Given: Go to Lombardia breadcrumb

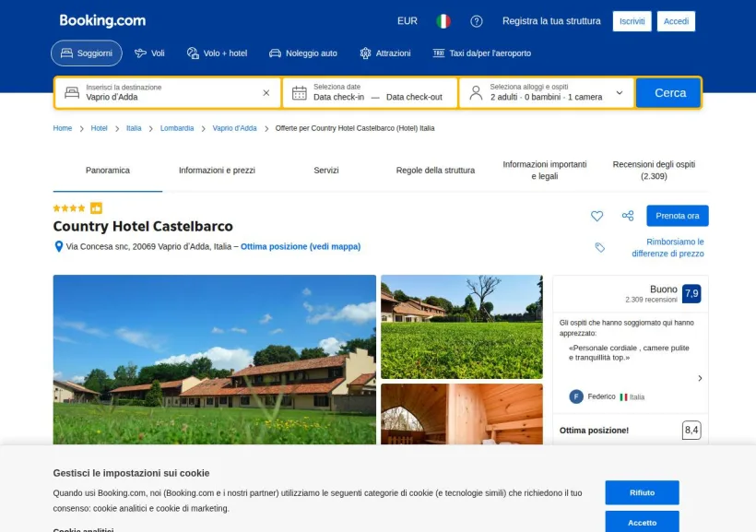Looking at the screenshot, I should 177,128.
